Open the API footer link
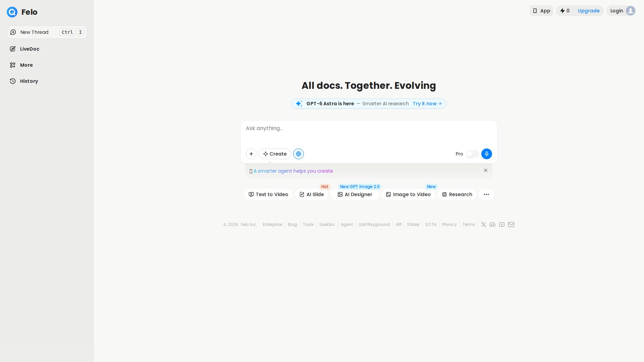 398,225
